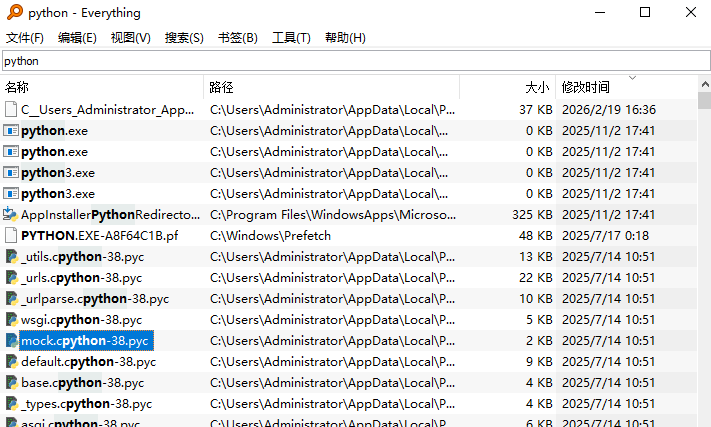
Task: Select _types.cpython-38.pyc file name
Action: coord(87,403)
